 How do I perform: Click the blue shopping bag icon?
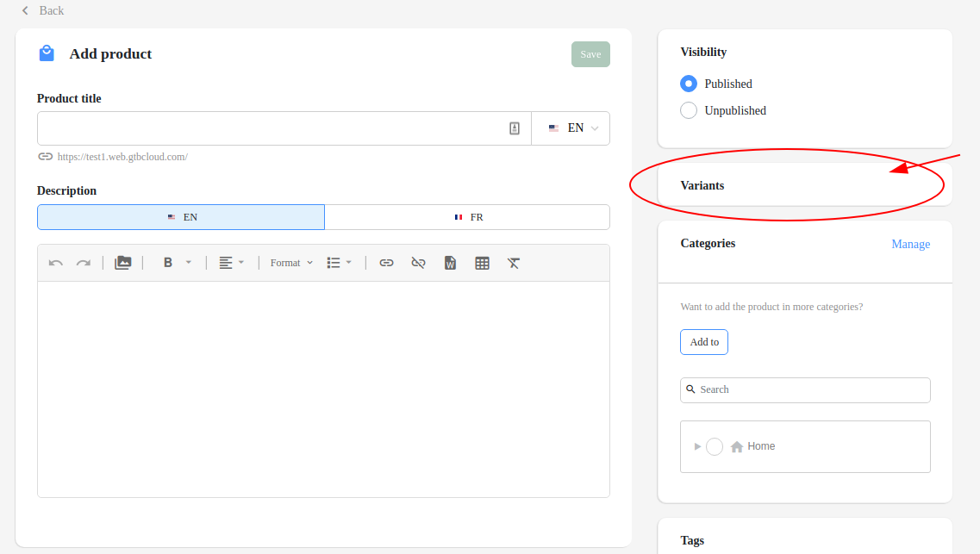pos(47,53)
